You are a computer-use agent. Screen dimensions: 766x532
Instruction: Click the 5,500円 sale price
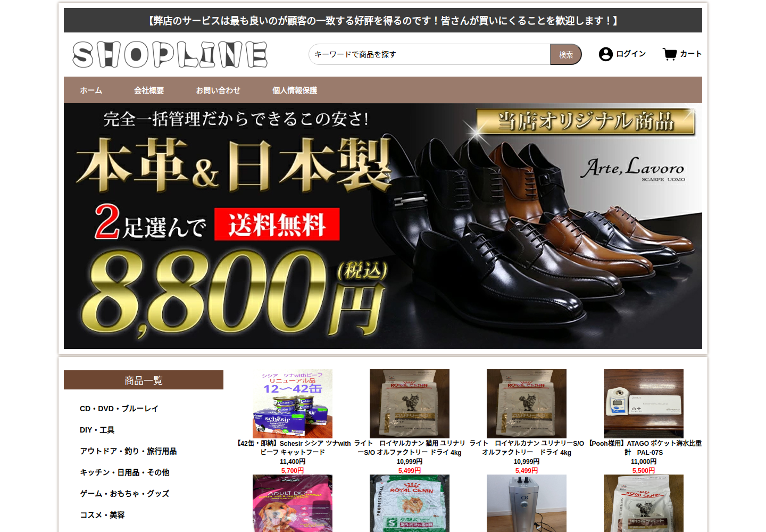point(644,471)
